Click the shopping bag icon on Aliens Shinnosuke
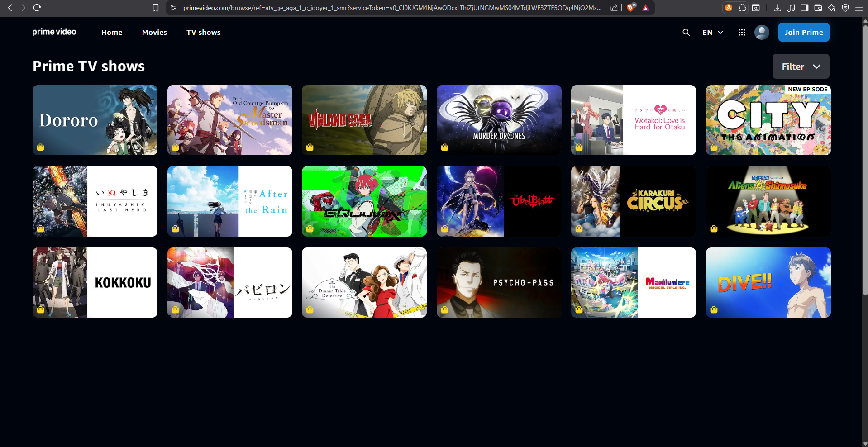 (714, 228)
